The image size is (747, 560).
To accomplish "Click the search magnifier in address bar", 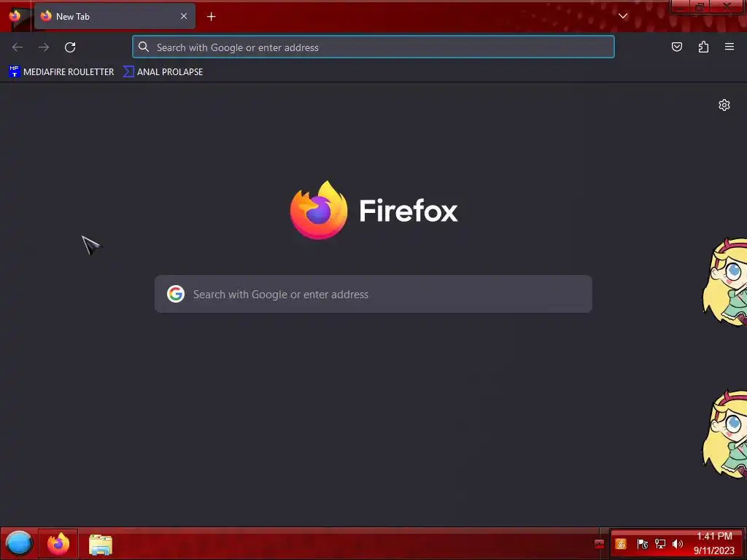I will tap(144, 47).
